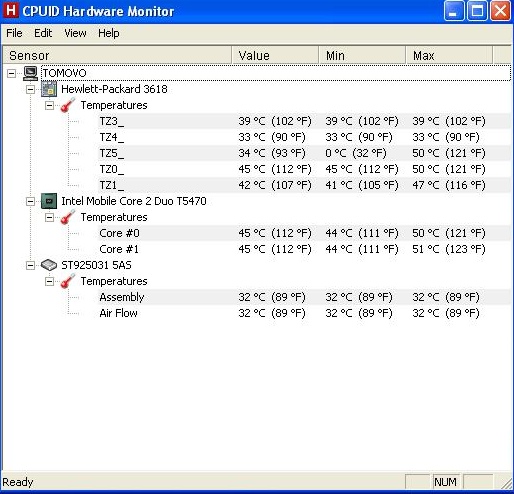Open the Help menu
Screen dimensions: 514x494
point(109,33)
